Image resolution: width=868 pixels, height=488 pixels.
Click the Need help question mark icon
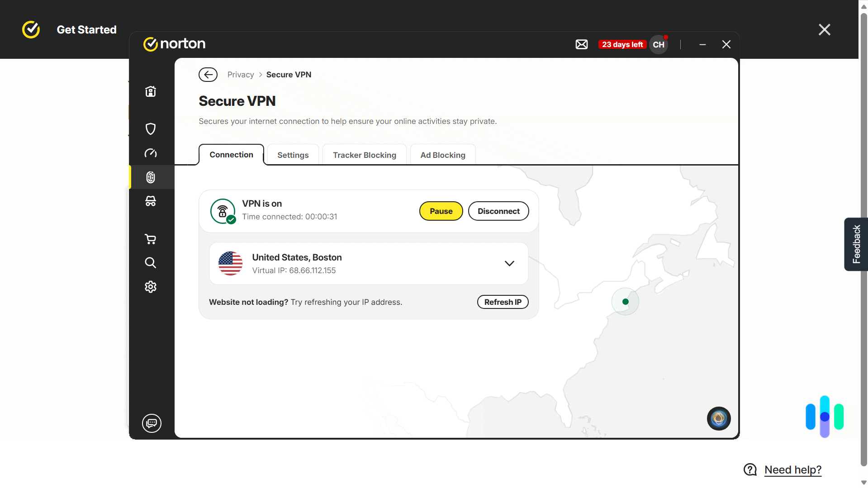coord(750,470)
